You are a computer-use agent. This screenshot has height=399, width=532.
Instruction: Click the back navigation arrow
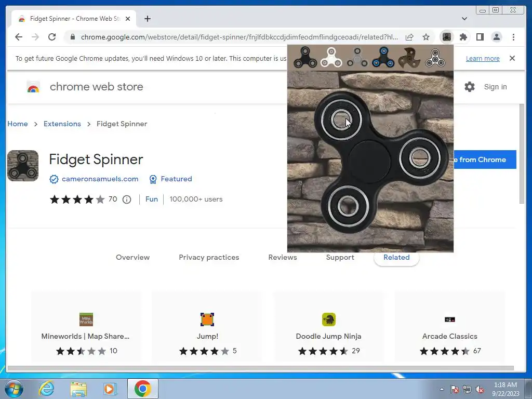(19, 37)
